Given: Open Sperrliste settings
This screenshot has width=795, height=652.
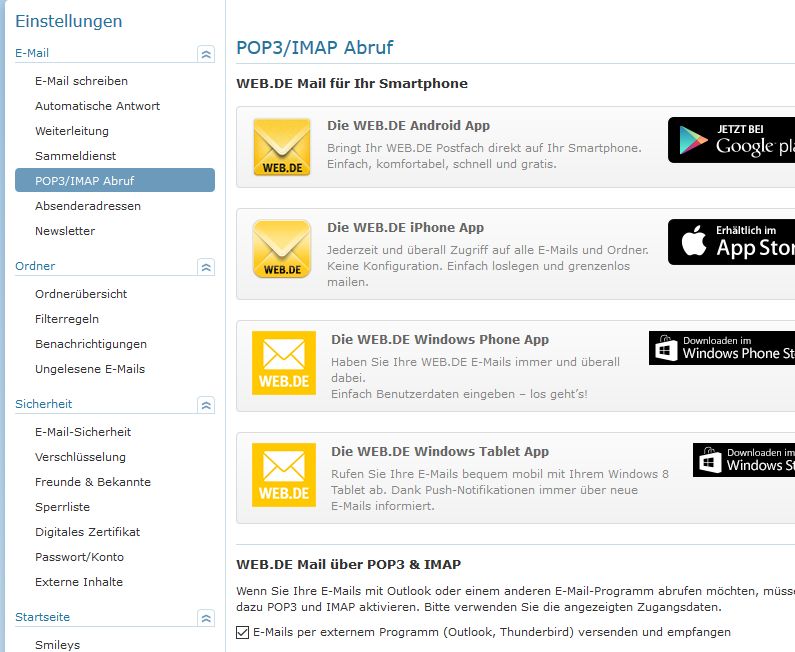Looking at the screenshot, I should click(x=62, y=507).
